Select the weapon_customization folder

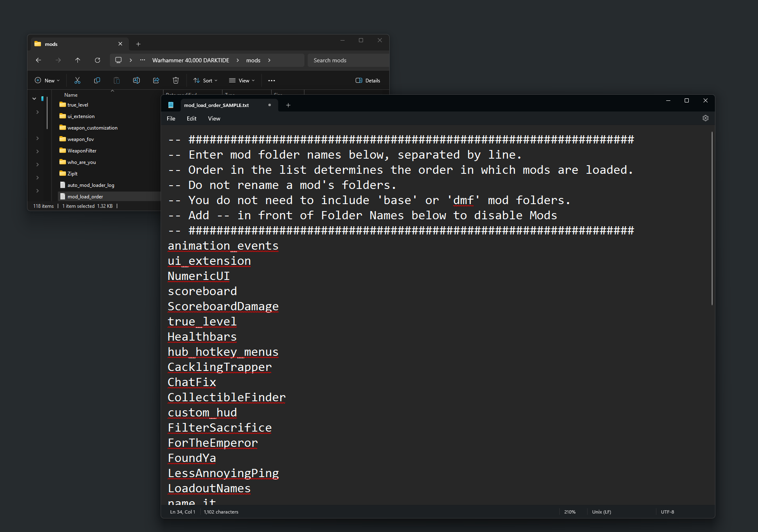coord(93,128)
